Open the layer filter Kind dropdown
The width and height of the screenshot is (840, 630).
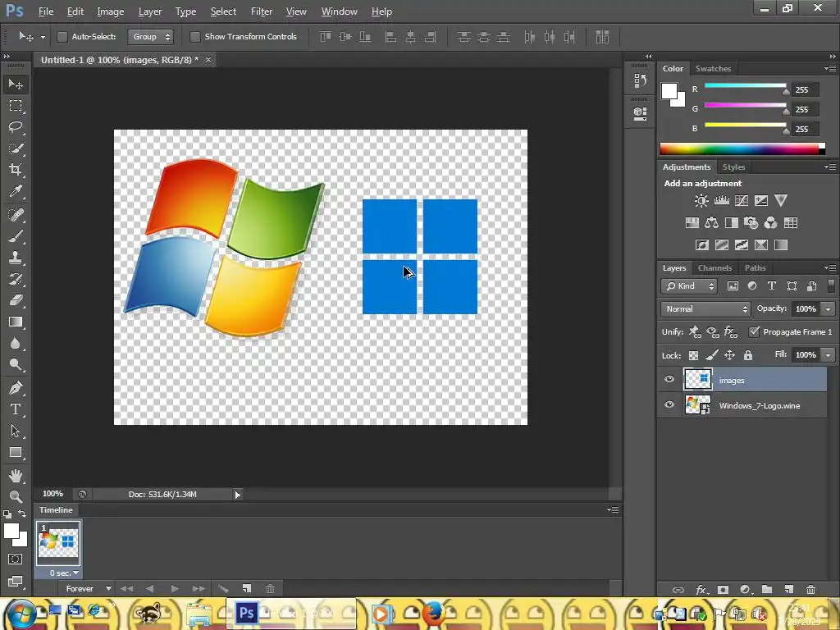tap(689, 286)
